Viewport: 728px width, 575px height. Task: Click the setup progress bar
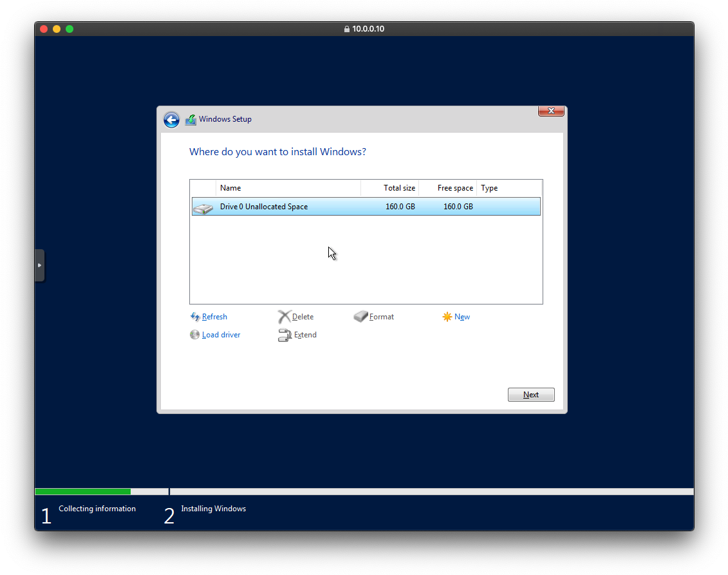(x=364, y=491)
